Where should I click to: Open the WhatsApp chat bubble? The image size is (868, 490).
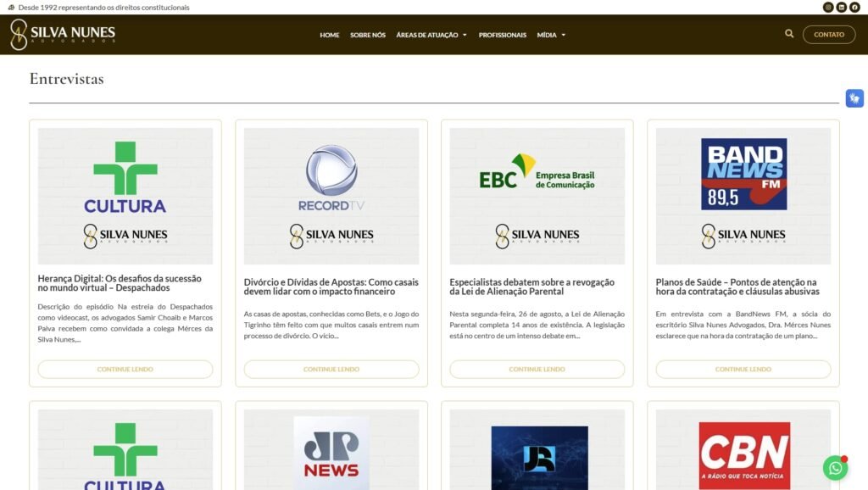pyautogui.click(x=835, y=468)
